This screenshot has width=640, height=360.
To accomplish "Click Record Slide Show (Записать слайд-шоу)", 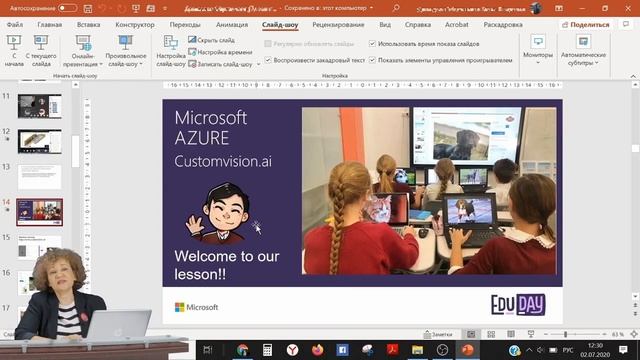I will [220, 64].
